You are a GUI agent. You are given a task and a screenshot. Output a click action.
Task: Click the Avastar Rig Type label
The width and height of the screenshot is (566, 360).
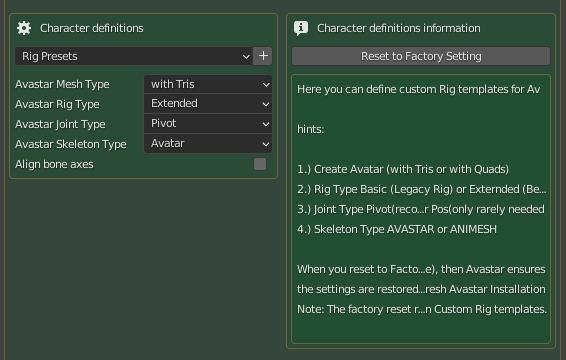click(57, 104)
